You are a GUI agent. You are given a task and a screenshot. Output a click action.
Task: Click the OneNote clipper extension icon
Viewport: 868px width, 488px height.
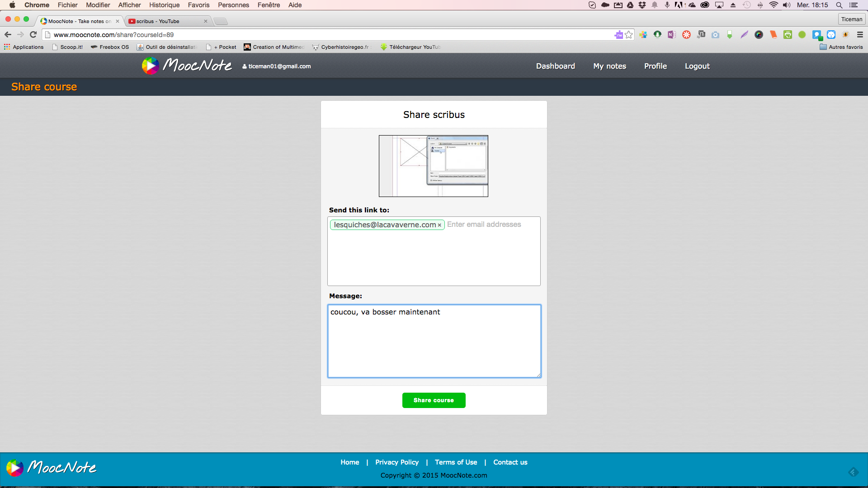pyautogui.click(x=672, y=35)
